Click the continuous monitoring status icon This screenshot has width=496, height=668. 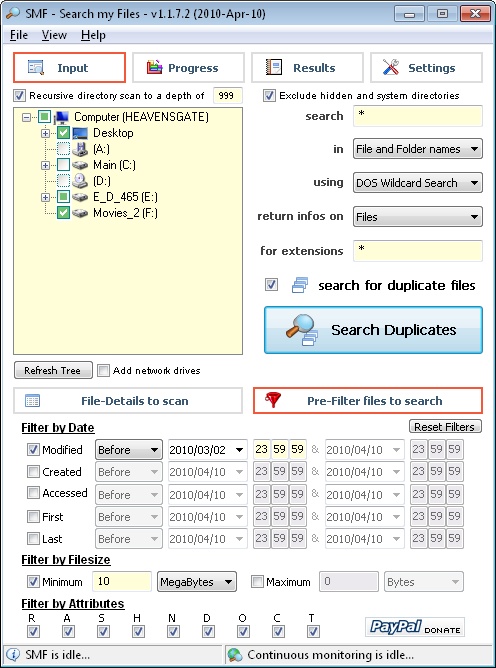tap(234, 654)
